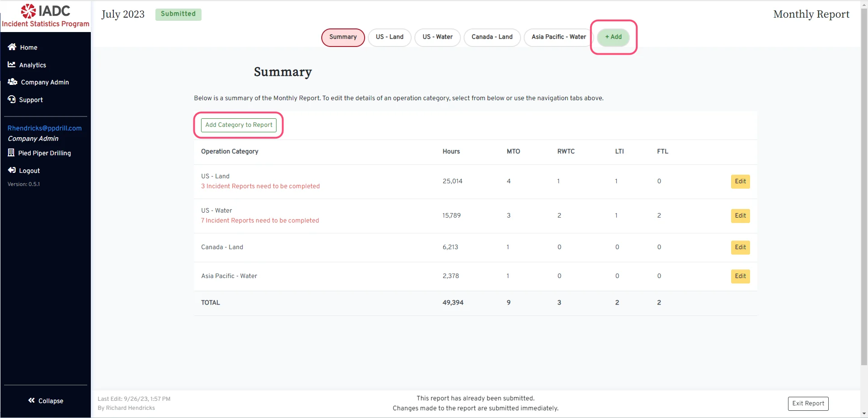Click the TOTAL row label
The height and width of the screenshot is (418, 868).
(211, 303)
